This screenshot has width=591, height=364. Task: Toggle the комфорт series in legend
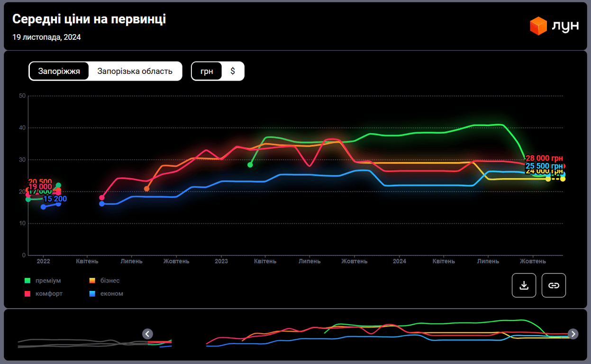click(x=49, y=294)
